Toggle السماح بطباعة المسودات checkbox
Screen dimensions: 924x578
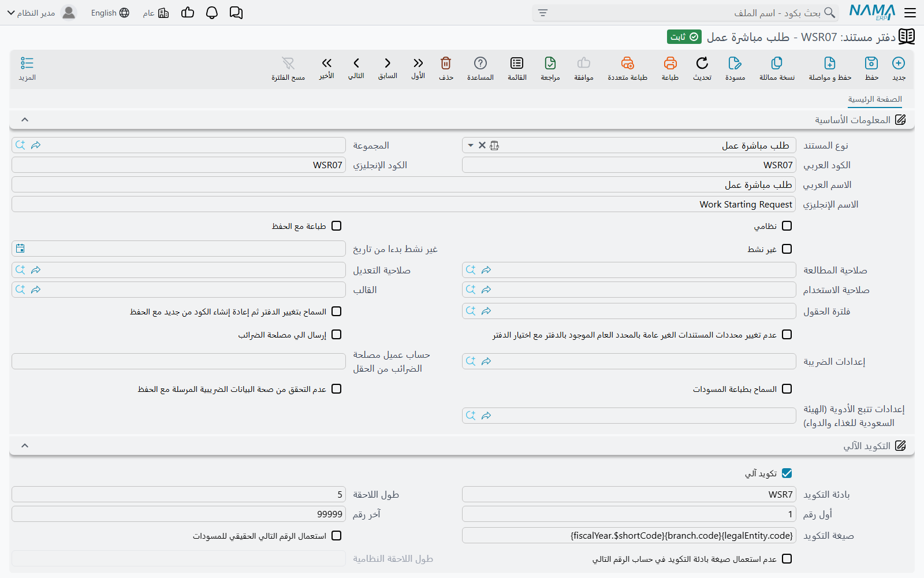(x=787, y=389)
